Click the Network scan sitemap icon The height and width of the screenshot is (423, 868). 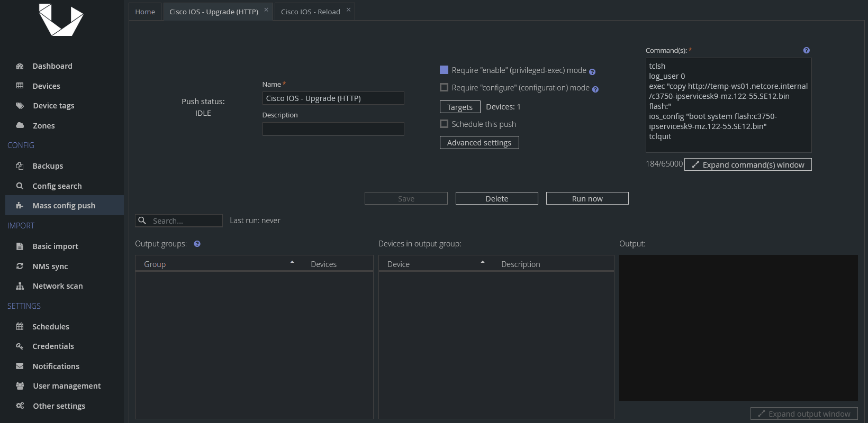(20, 286)
